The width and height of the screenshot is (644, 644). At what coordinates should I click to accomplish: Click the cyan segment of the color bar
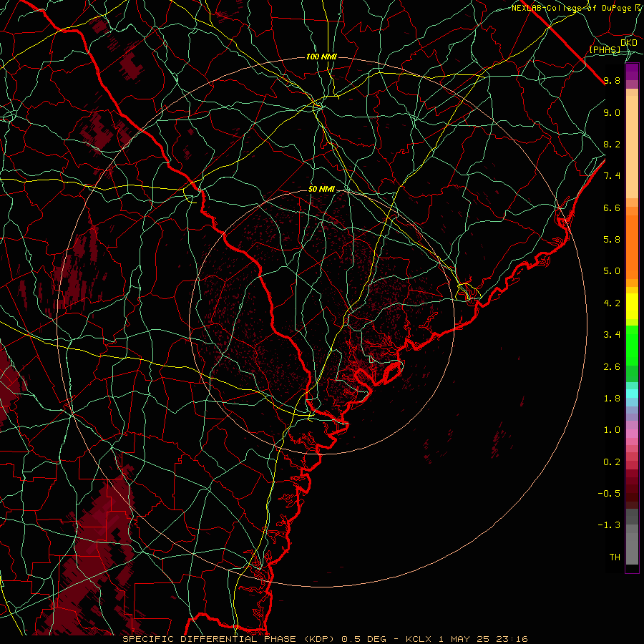point(632,394)
